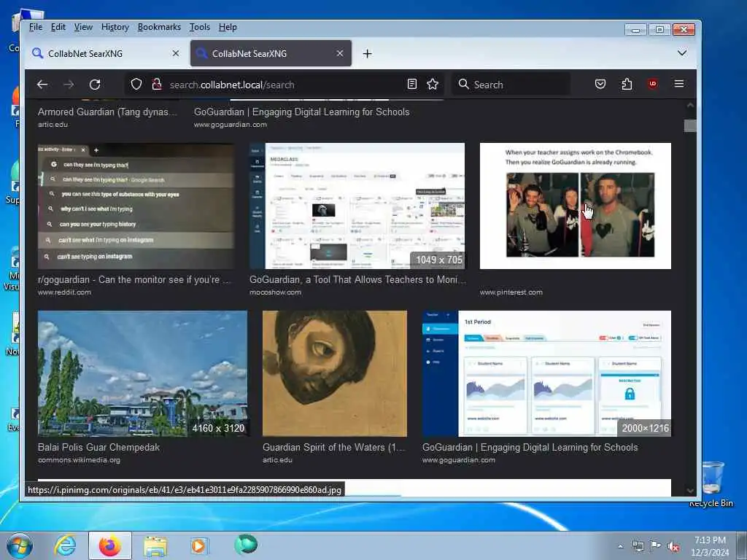This screenshot has width=747, height=560.
Task: Open the Edit menu
Action: (x=58, y=27)
